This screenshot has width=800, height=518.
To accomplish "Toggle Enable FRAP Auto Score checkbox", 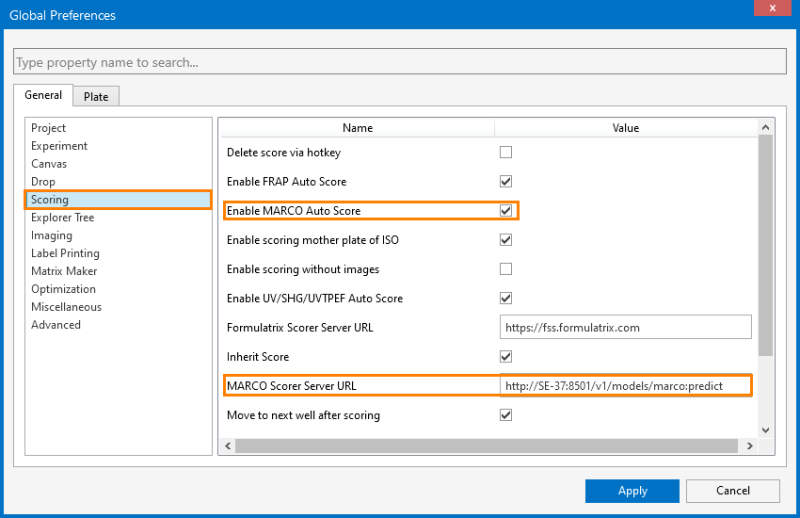I will (506, 182).
